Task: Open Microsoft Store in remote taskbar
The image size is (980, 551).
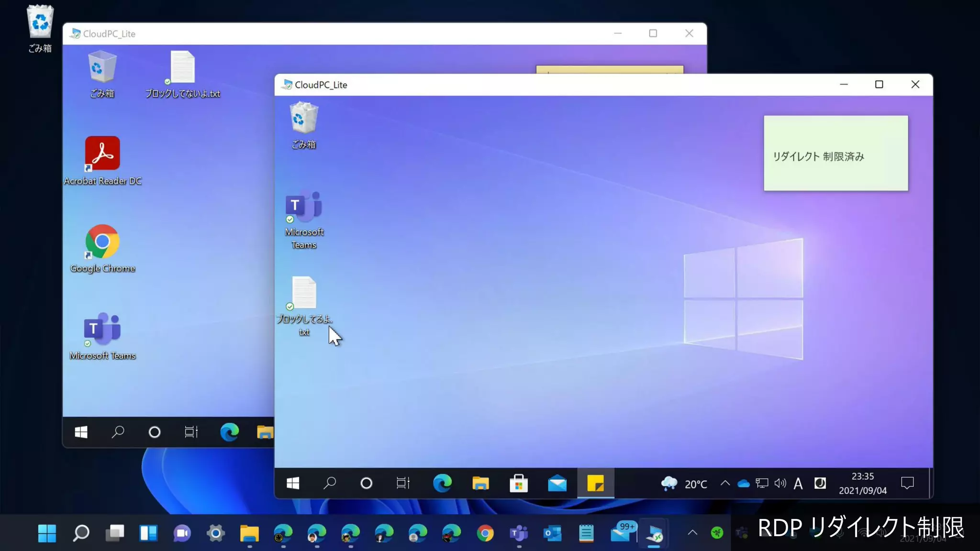Action: click(518, 484)
